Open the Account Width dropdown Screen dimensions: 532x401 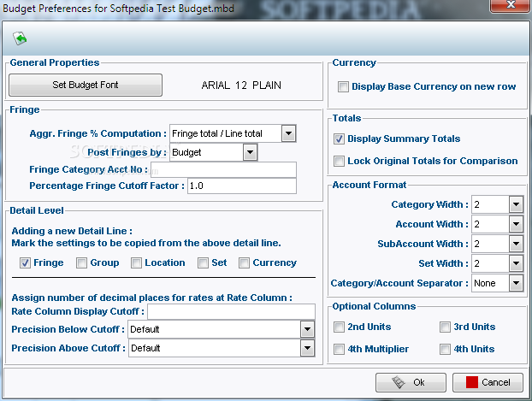[x=516, y=224]
